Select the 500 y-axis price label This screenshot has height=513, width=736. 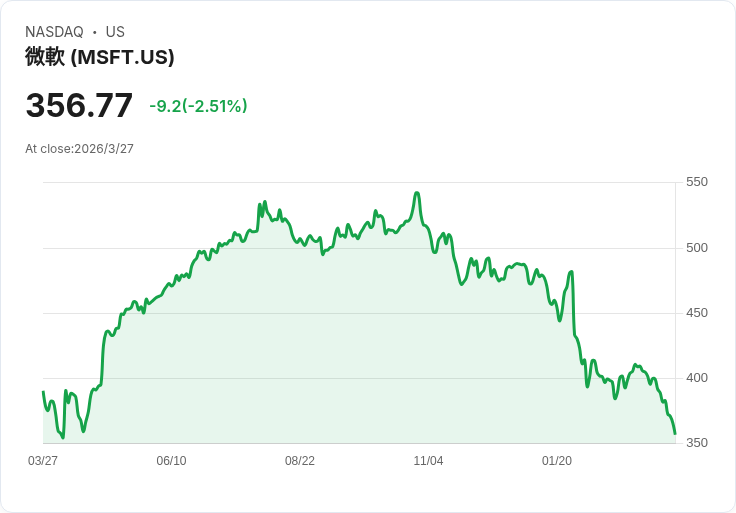pyautogui.click(x=696, y=247)
